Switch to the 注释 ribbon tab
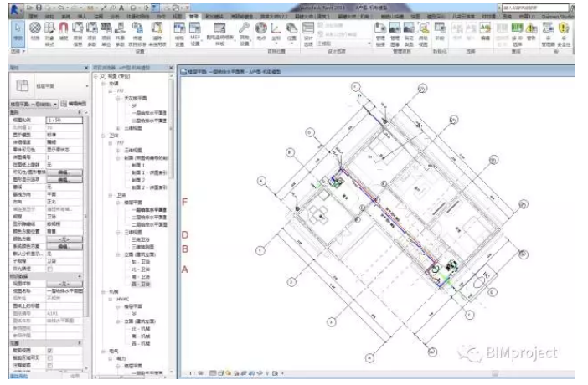This screenshot has width=588, height=385. [x=99, y=17]
